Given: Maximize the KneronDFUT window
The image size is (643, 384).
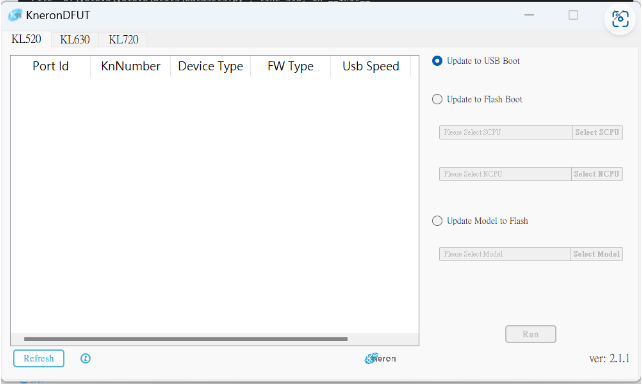Looking at the screenshot, I should (573, 15).
